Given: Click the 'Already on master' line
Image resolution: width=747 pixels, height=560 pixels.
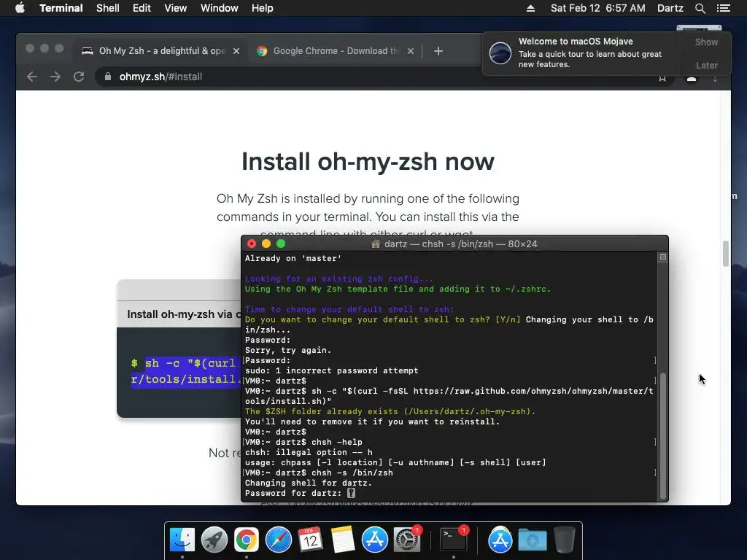Looking at the screenshot, I should [293, 259].
